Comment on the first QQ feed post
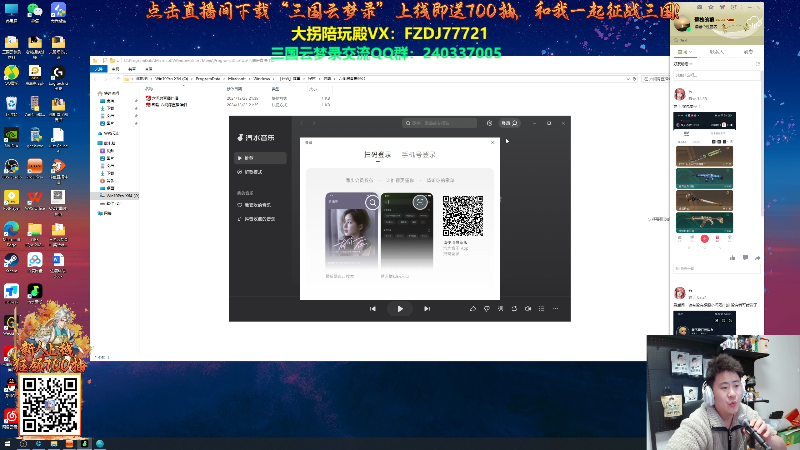The height and width of the screenshot is (450, 800). (x=745, y=258)
